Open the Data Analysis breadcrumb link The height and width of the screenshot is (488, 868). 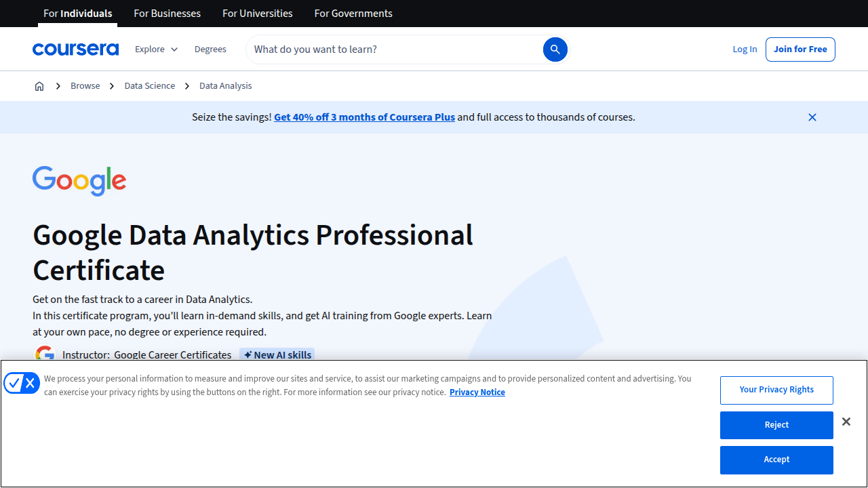tap(226, 86)
